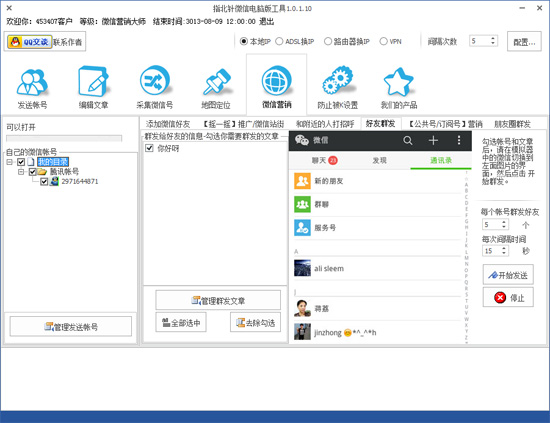Select the 微信营销 globe icon

tap(277, 80)
